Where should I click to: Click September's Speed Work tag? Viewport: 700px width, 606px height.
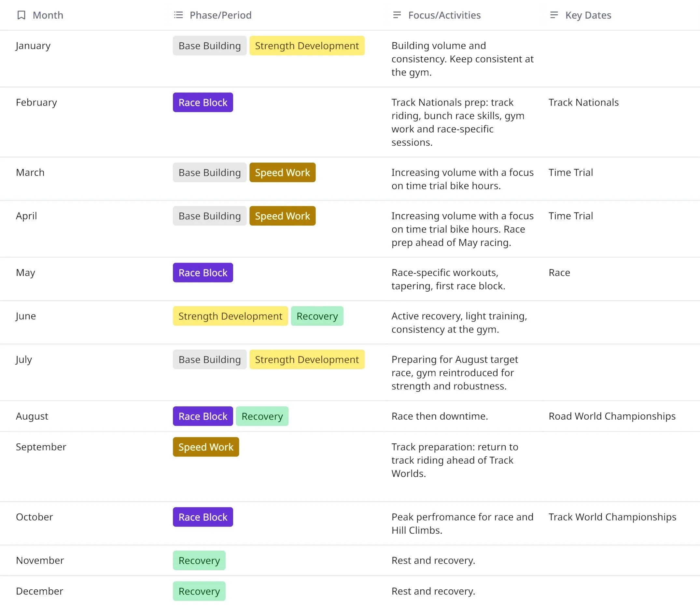click(x=205, y=447)
